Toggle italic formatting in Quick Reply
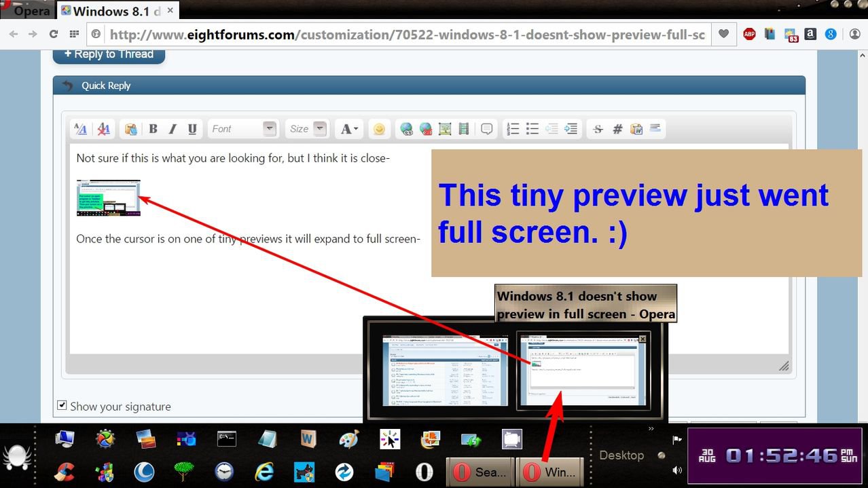Viewport: 868px width, 488px height. 173,129
